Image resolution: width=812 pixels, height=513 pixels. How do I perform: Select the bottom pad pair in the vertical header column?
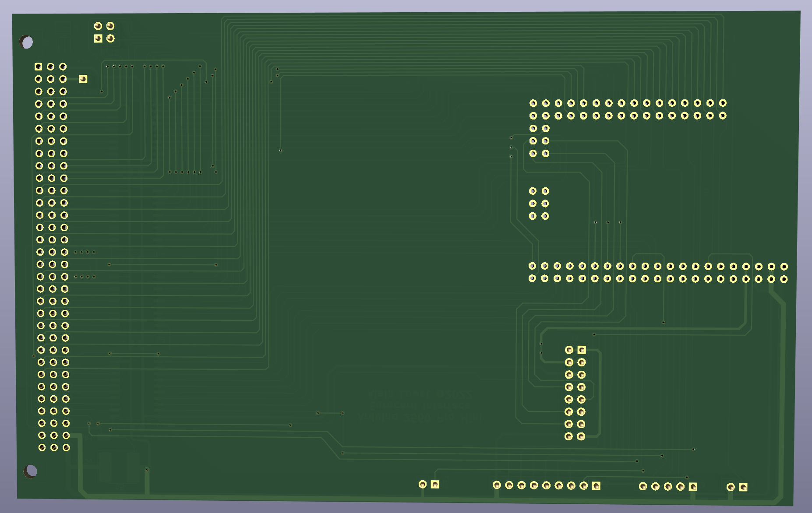click(x=575, y=437)
